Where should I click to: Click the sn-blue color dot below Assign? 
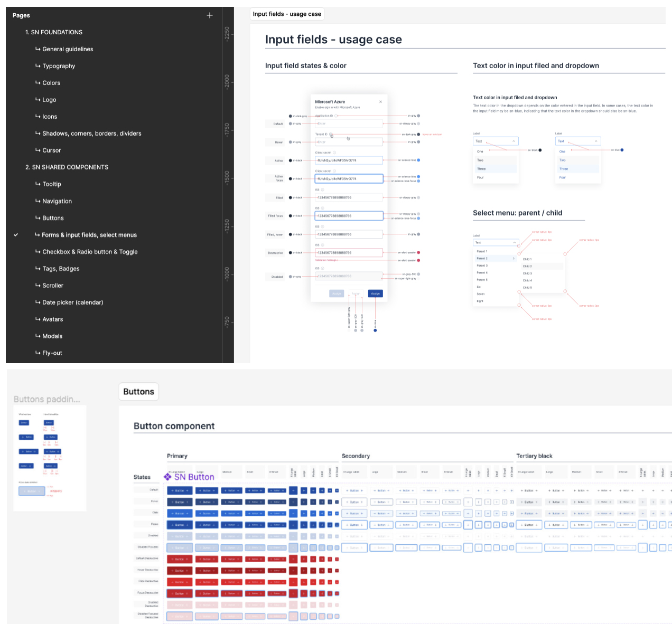(375, 330)
